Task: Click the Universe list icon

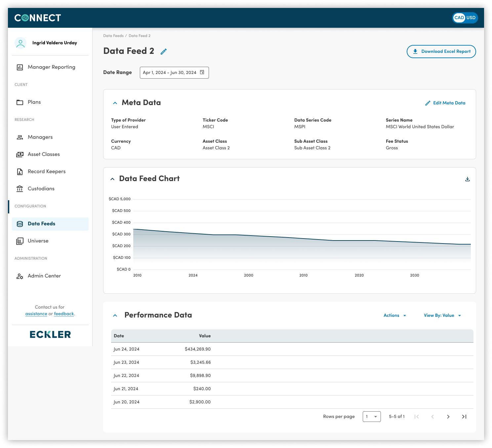Action: (20, 241)
